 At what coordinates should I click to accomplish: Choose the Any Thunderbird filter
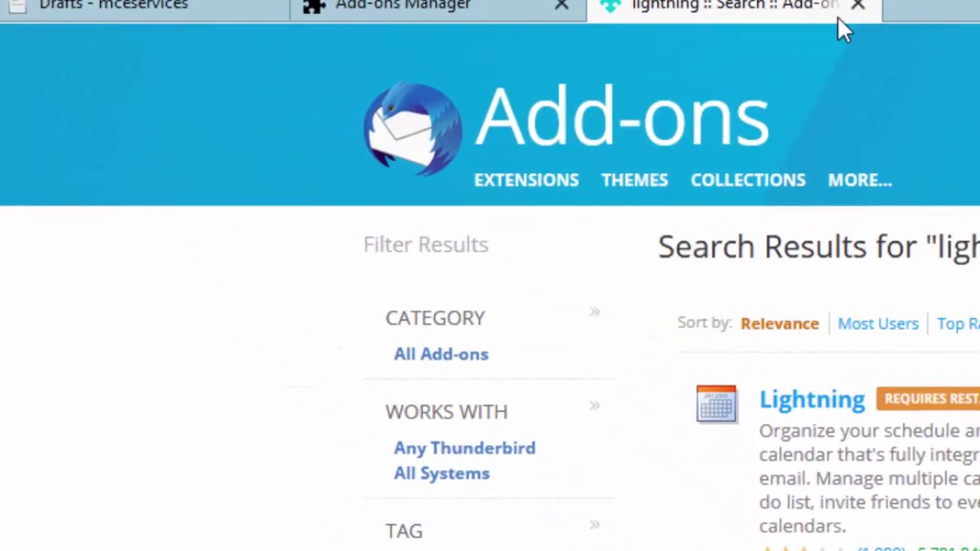coord(465,448)
